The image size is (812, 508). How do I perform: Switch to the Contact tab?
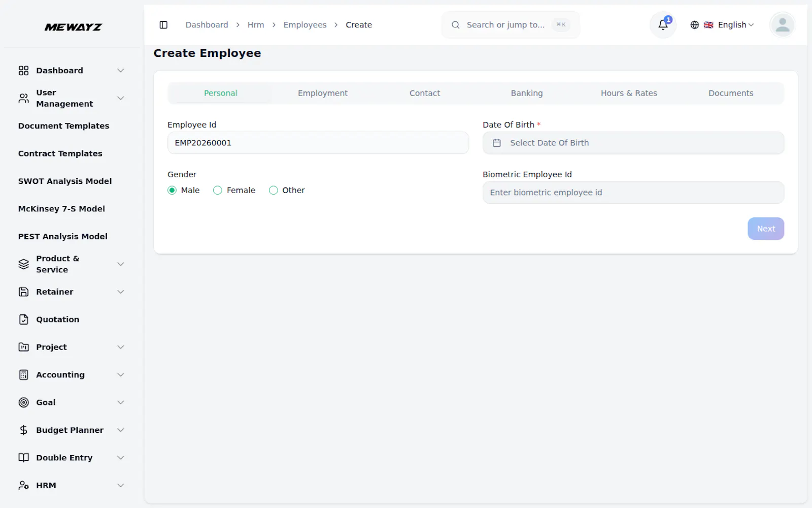pos(425,93)
